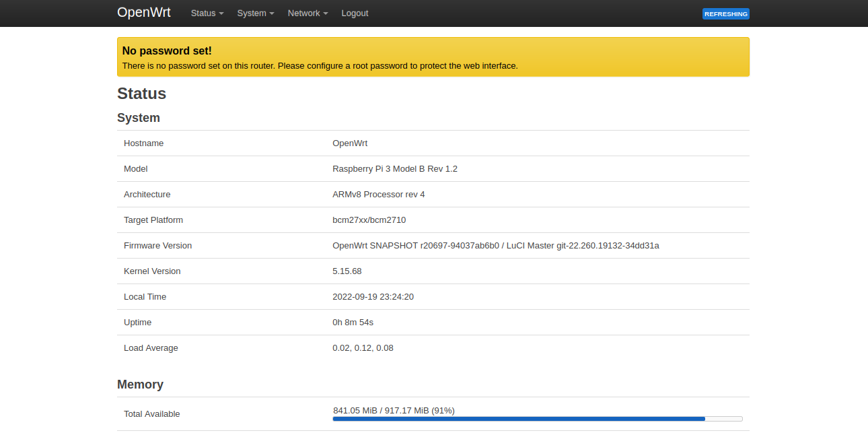Select the local time '2022-09-19 23:24:20'
Image resolution: width=868 pixels, height=433 pixels.
point(373,297)
